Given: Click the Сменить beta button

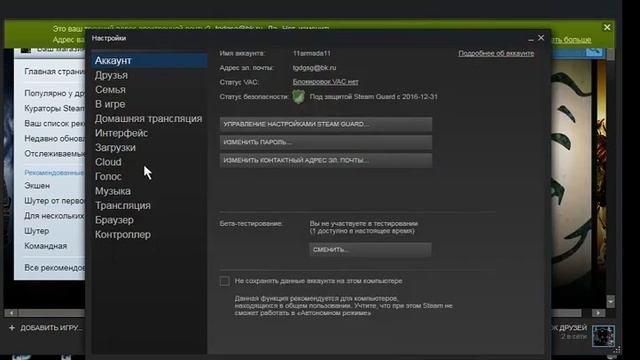Looking at the screenshot, I should pyautogui.click(x=370, y=249).
